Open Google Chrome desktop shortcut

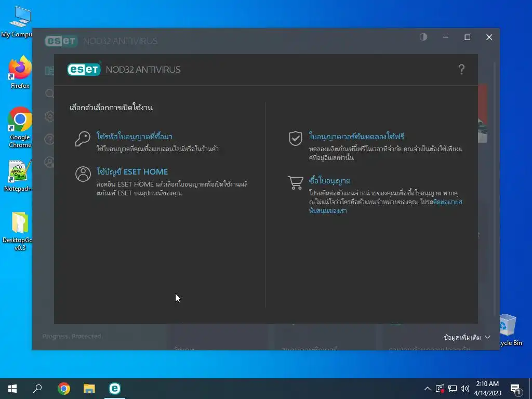tap(20, 128)
